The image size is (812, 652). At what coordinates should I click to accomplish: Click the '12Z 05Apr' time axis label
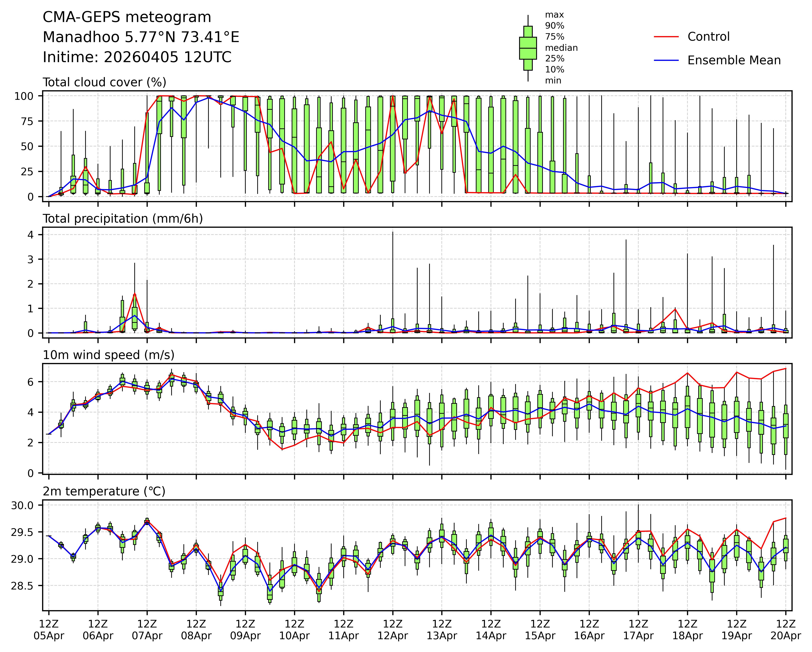tap(49, 629)
